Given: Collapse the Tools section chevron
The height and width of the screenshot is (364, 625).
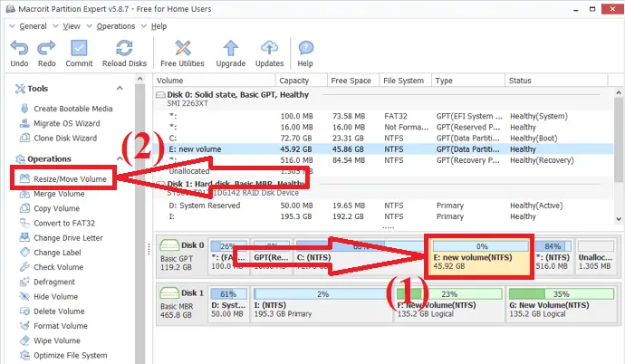Looking at the screenshot, I should 120,88.
